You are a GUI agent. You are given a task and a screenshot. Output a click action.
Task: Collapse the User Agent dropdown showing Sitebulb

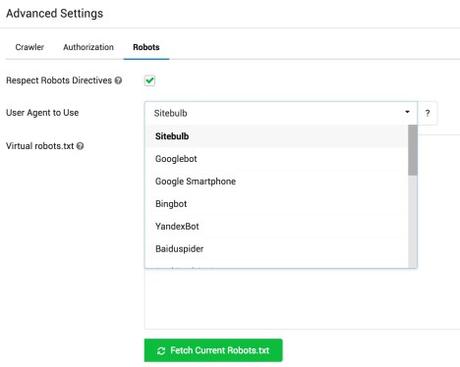[x=281, y=113]
